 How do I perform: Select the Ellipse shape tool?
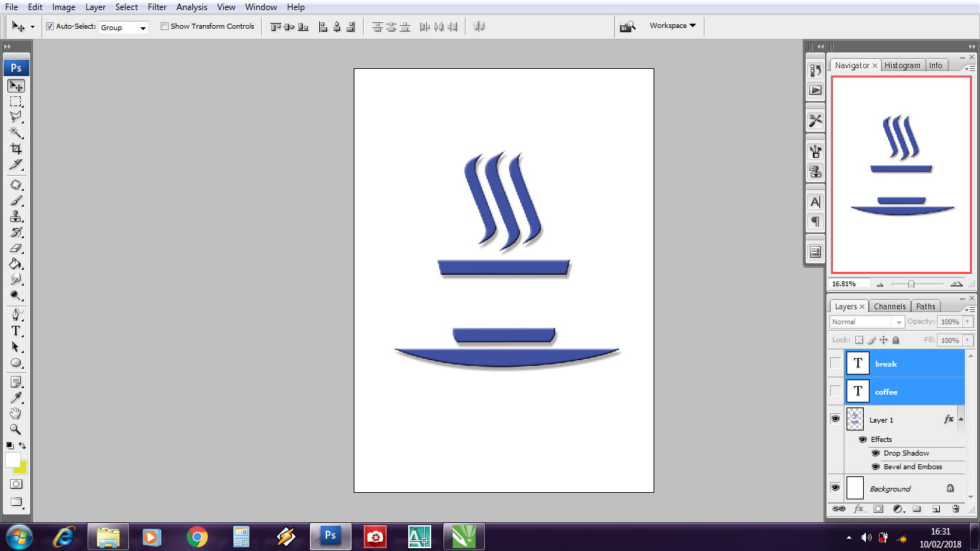coord(16,362)
